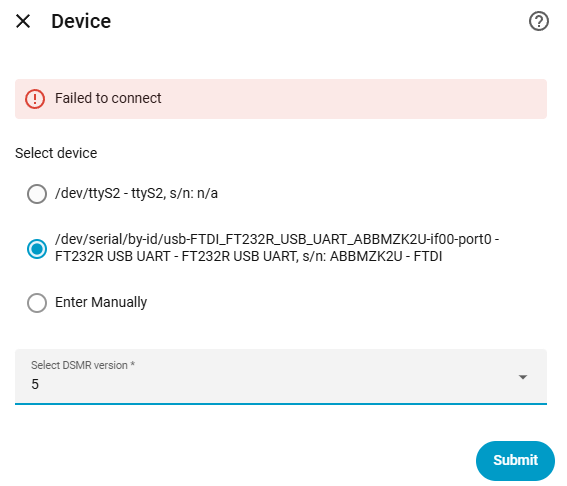567x486 pixels.
Task: Click the 'Select DSMR version *' field label
Action: [x=83, y=365]
